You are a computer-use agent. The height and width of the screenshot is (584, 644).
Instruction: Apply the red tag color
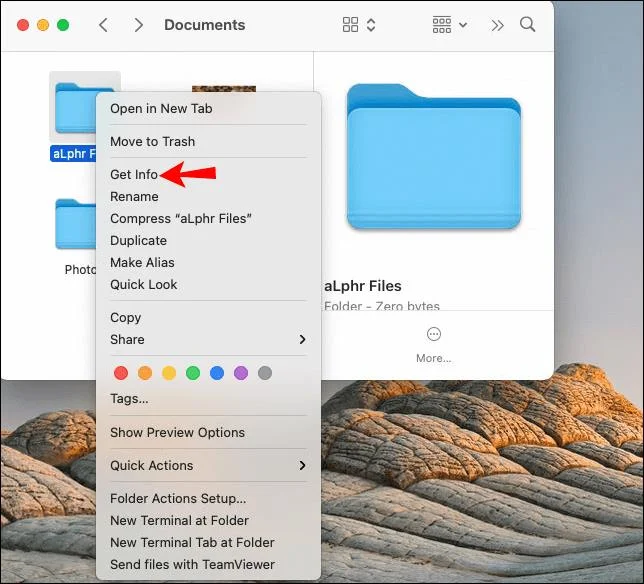coord(121,373)
